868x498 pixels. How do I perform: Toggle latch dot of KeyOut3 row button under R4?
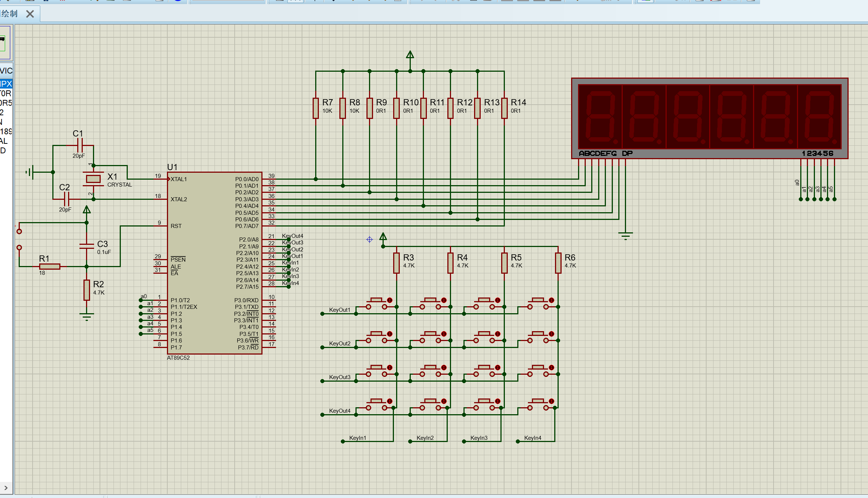click(x=444, y=367)
